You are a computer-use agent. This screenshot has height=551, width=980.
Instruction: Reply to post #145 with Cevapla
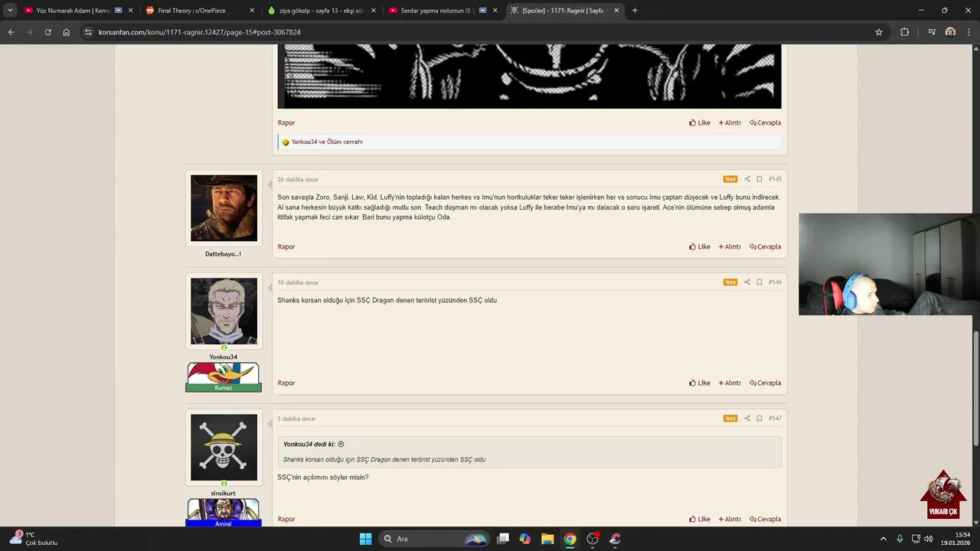coord(766,246)
